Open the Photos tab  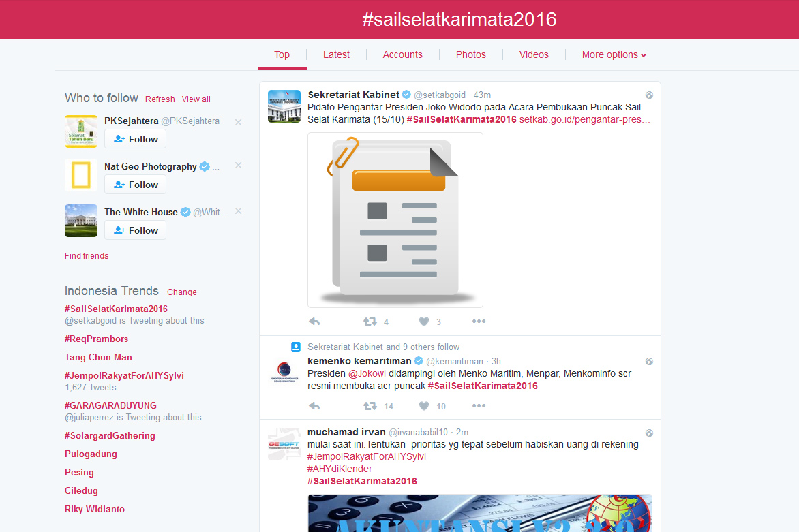pyautogui.click(x=470, y=54)
